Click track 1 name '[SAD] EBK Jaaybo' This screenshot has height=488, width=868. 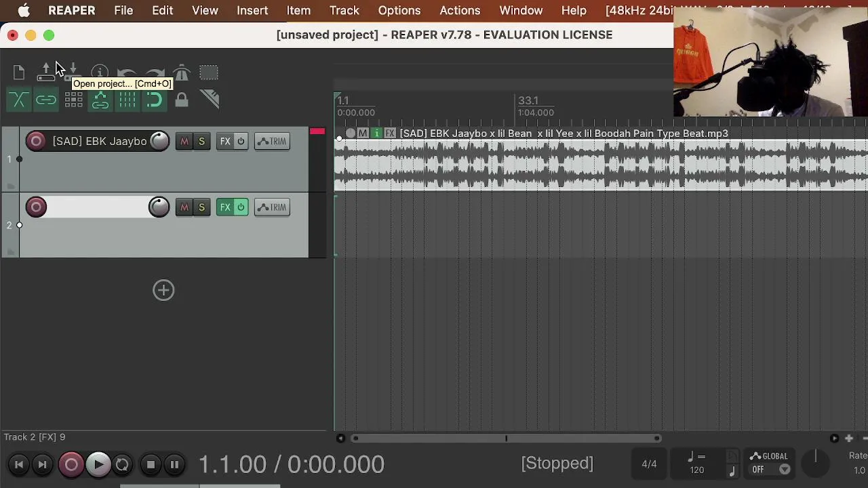[x=100, y=141]
